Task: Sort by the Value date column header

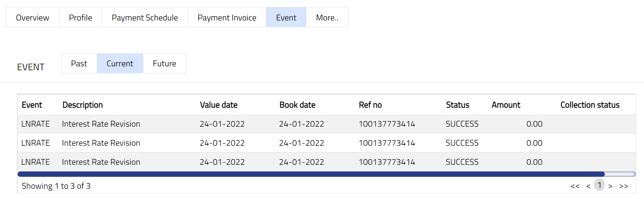Action: pos(218,105)
